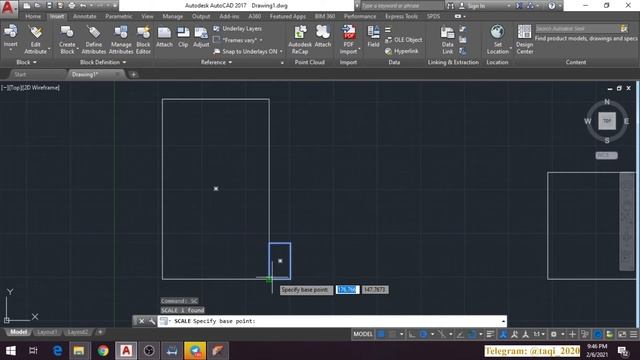Toggle lineweight display in status bar
640x360 pixels.
click(x=490, y=334)
